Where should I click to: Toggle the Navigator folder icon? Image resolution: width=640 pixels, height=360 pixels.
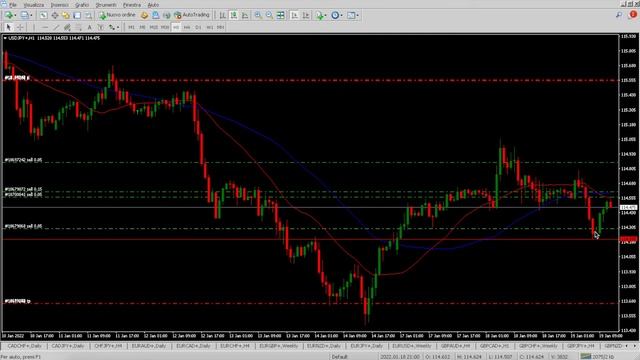pyautogui.click(x=66, y=16)
